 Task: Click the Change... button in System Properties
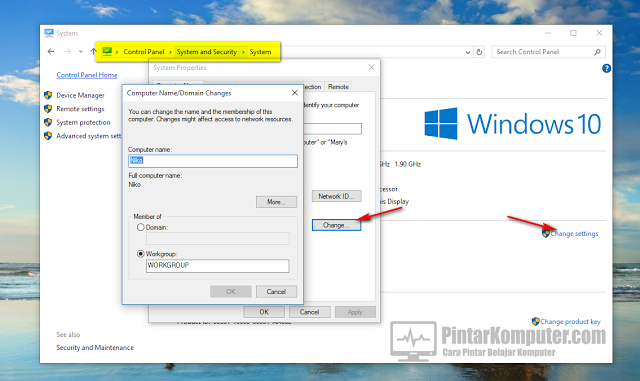click(336, 225)
